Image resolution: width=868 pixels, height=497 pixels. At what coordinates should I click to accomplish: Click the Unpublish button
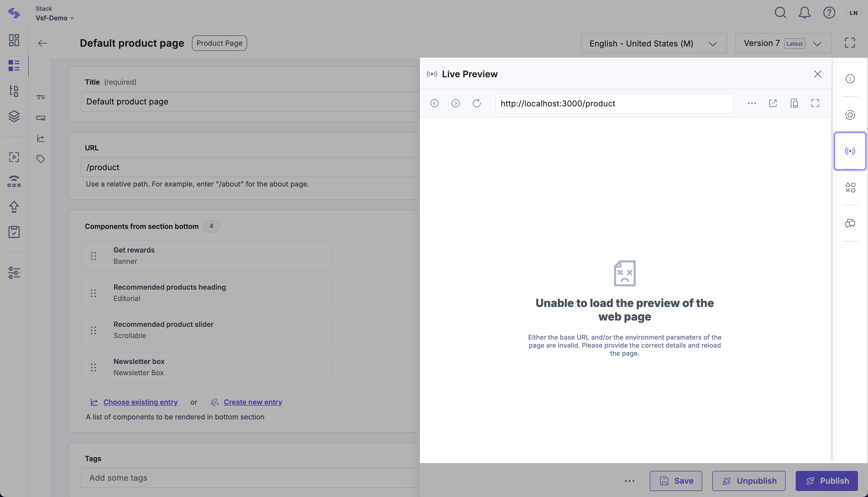point(749,481)
